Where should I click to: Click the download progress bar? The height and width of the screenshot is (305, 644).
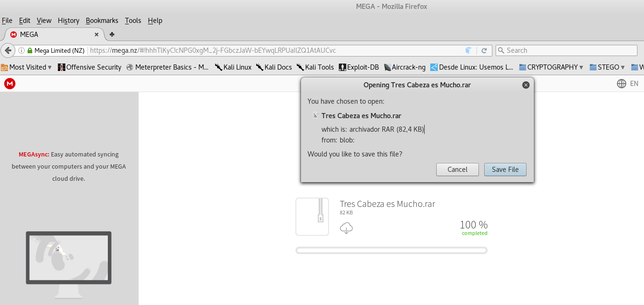pos(391,250)
